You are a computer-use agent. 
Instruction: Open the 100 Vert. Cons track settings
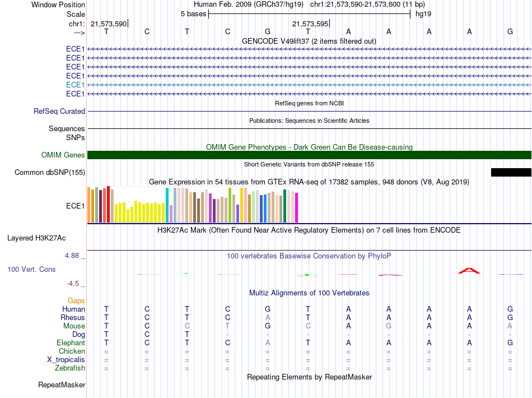(x=31, y=269)
